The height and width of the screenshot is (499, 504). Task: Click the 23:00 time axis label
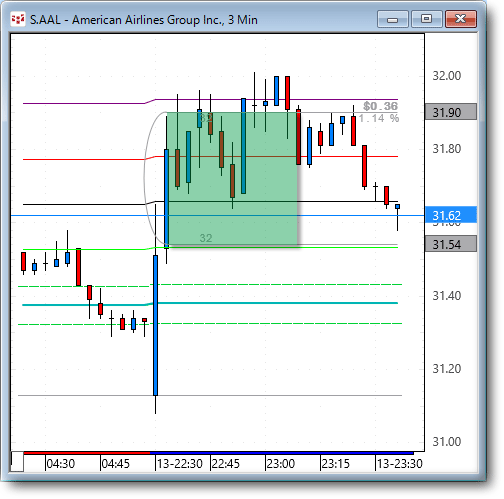coord(281,464)
